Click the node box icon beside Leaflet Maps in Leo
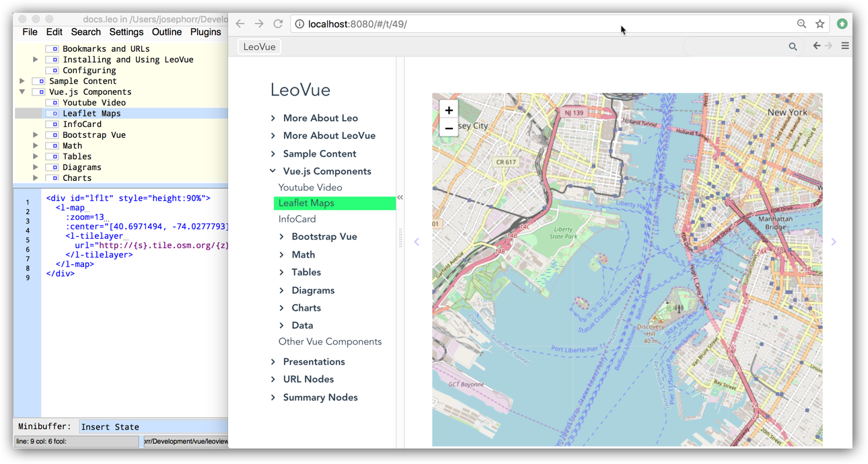 coord(52,114)
